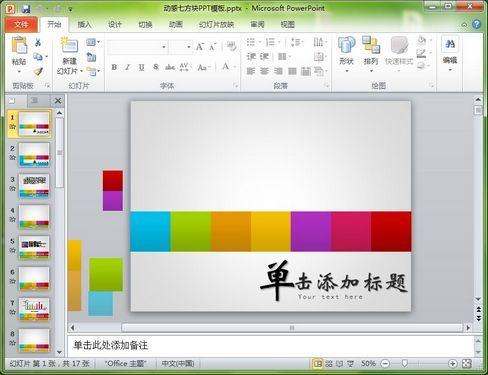488x375 pixels.
Task: Apply italic formatting
Action: 128,67
